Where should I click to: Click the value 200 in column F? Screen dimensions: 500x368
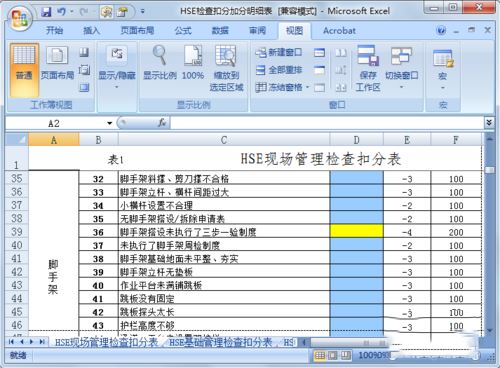tap(456, 232)
